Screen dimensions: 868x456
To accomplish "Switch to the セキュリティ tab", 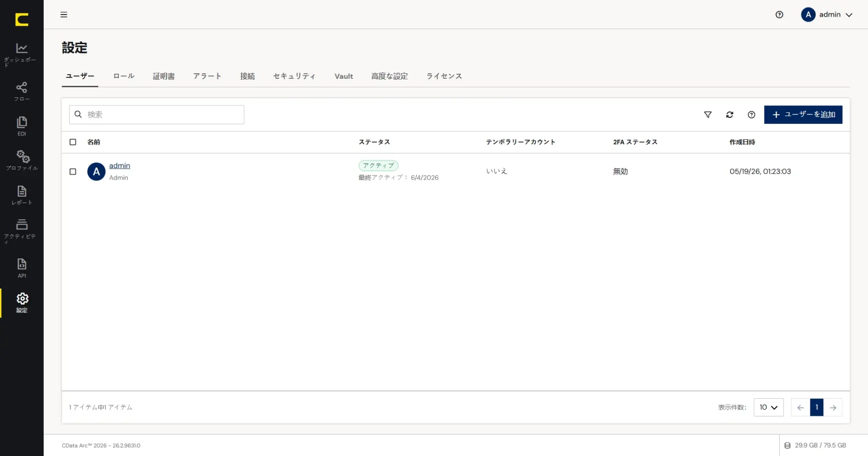I will pos(294,76).
